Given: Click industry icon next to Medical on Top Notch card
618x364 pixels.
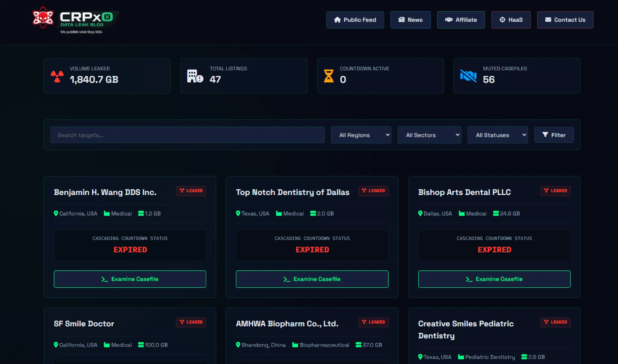Looking at the screenshot, I should tap(279, 213).
